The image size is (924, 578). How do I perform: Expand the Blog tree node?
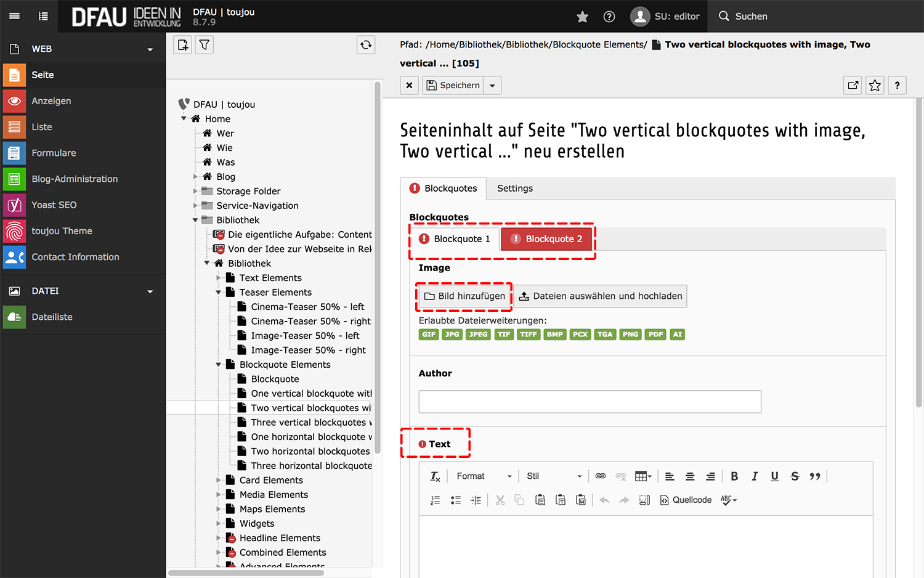195,177
